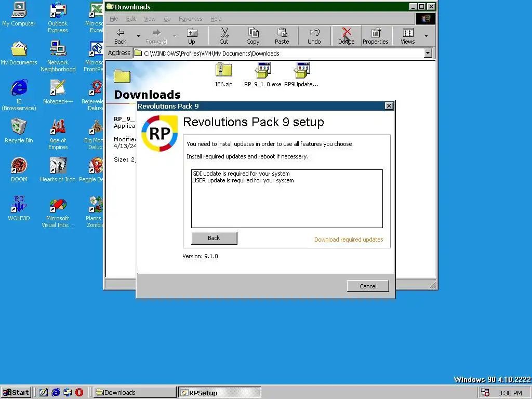Click Cancel in Revolutions Pack setup

click(x=368, y=286)
